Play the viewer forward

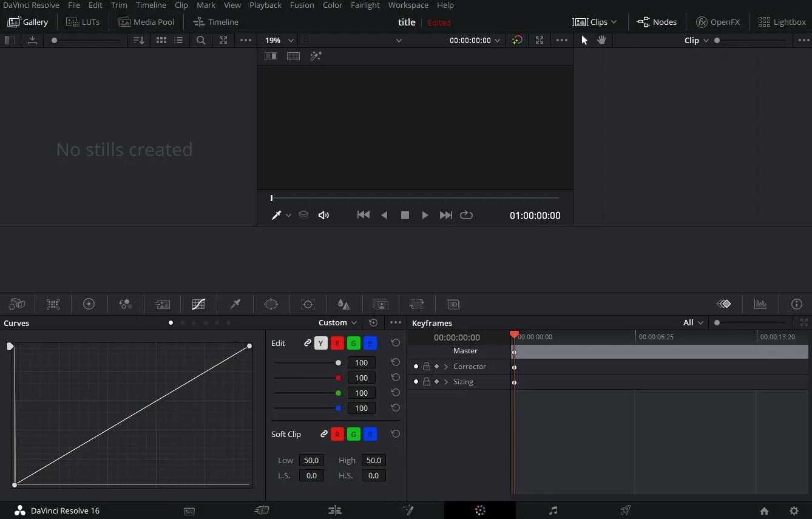[x=425, y=215]
